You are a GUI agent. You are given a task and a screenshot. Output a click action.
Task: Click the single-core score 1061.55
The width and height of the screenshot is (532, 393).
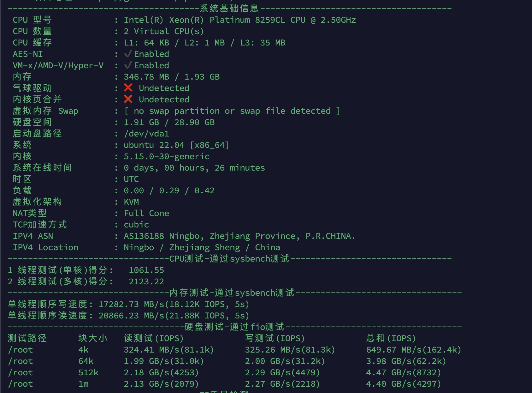click(x=146, y=270)
